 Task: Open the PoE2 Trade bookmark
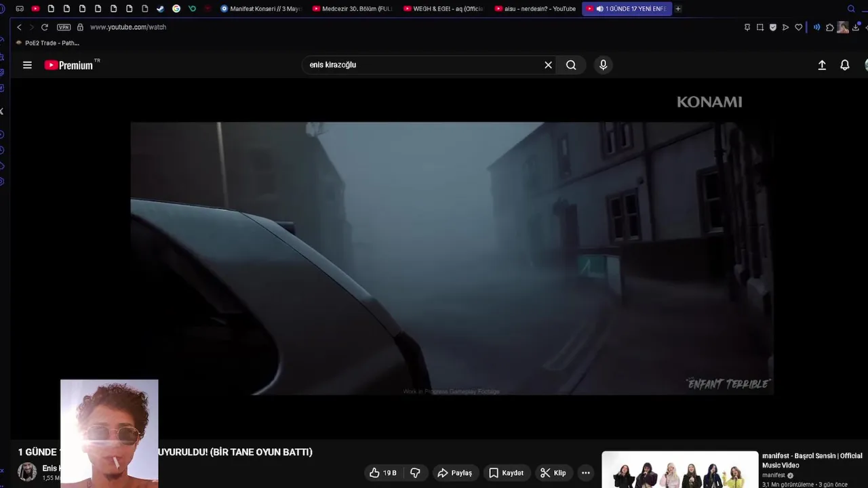click(47, 43)
